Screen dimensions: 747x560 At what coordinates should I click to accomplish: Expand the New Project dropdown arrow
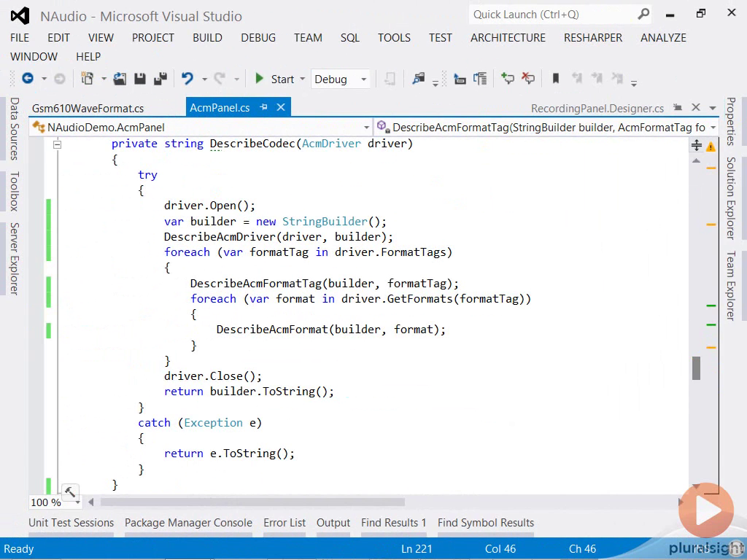pyautogui.click(x=104, y=79)
